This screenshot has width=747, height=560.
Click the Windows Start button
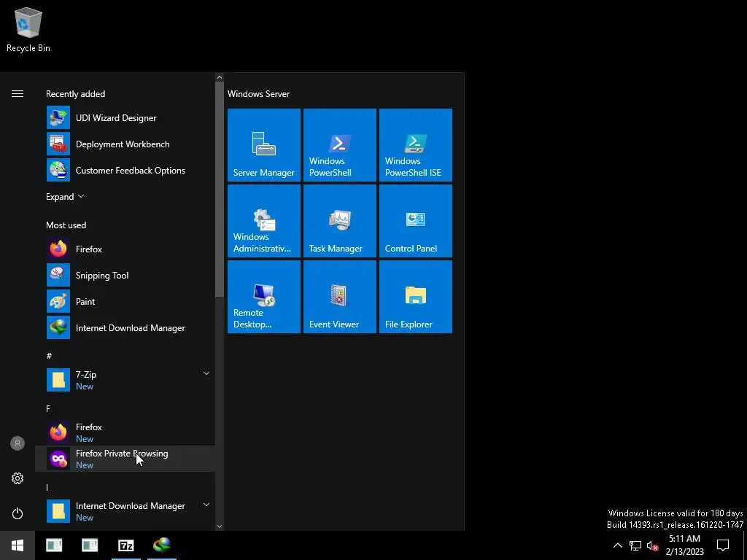click(18, 545)
